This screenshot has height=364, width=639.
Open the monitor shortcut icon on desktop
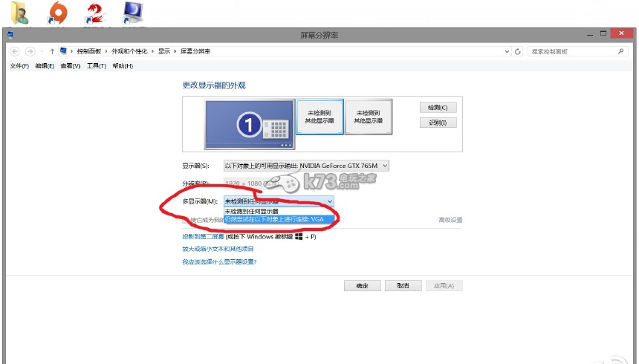[x=132, y=13]
